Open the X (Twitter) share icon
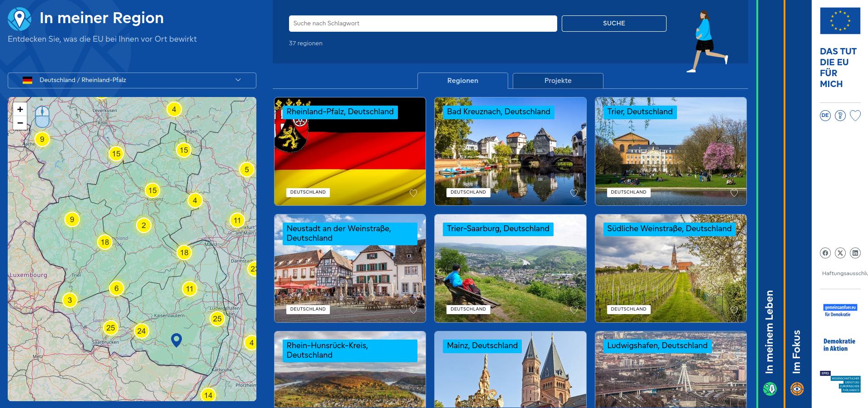The height and width of the screenshot is (408, 868). (840, 253)
